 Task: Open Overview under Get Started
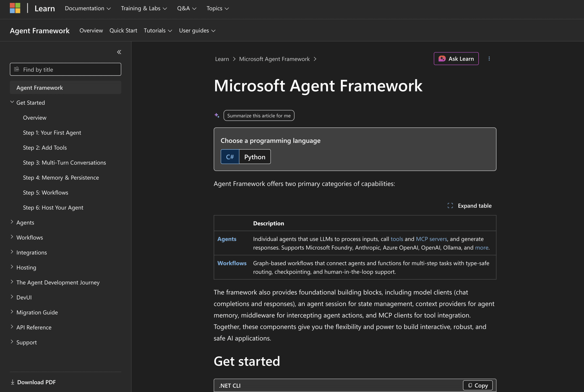[x=35, y=118]
